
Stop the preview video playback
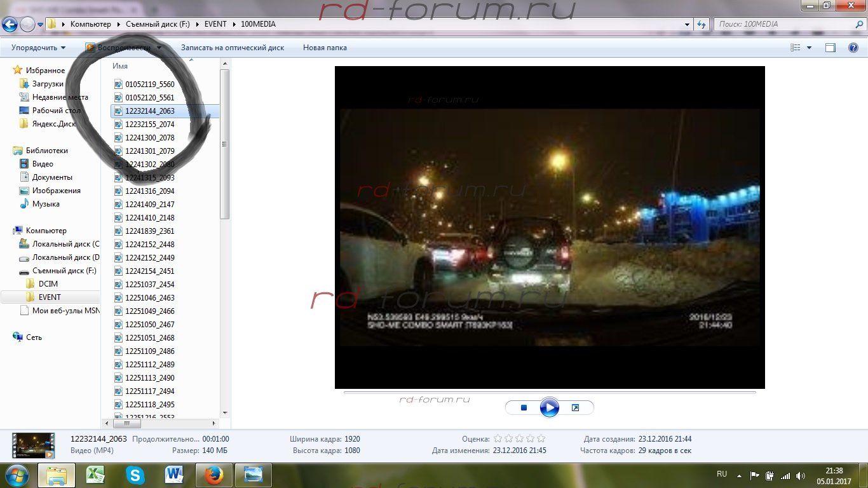(x=524, y=408)
